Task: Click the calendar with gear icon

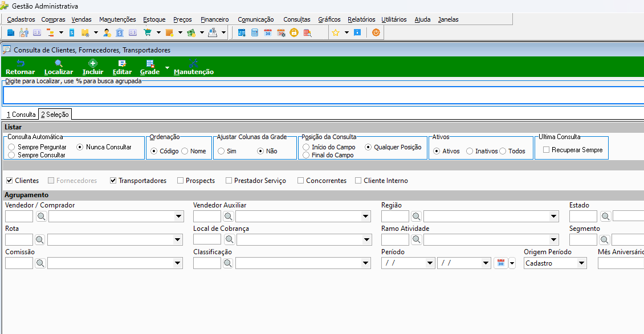Action: 281,32
